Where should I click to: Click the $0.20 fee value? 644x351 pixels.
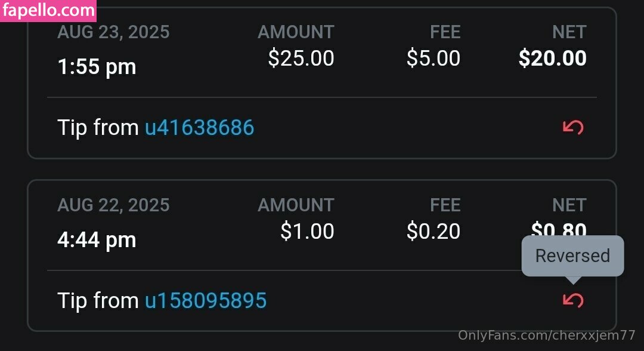coord(434,231)
